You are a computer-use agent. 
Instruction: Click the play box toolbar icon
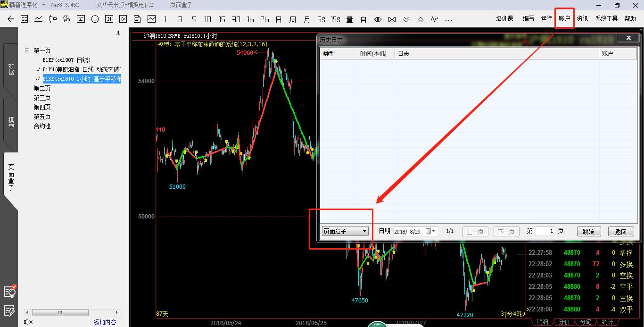coord(123,19)
